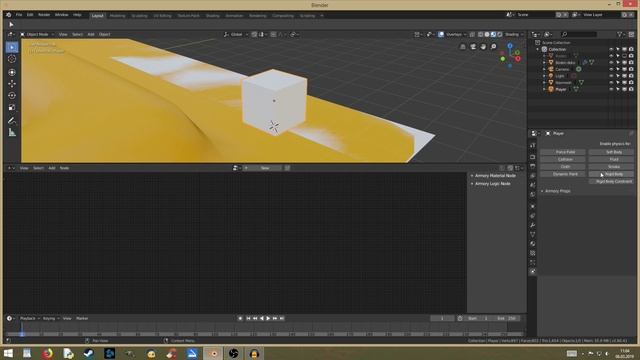Toggle visibility eye for Player object

click(x=611, y=89)
